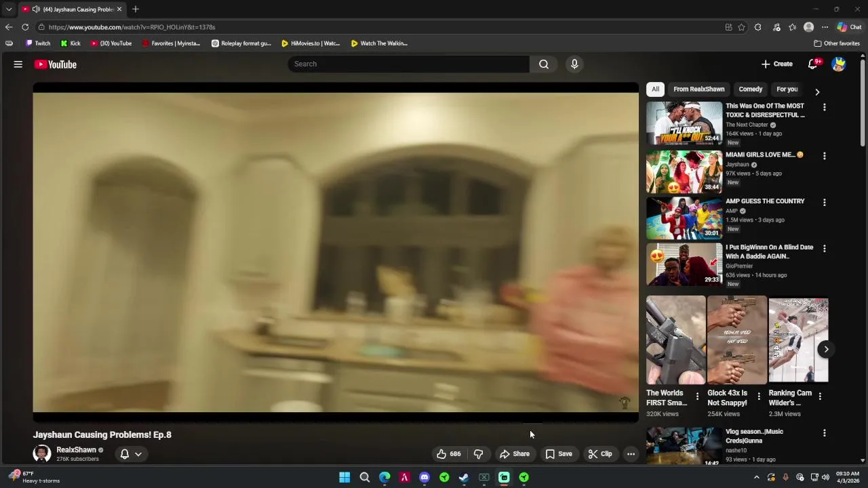Screen dimensions: 868x488
Task: Expand hidden system tray icons
Action: tap(757, 477)
